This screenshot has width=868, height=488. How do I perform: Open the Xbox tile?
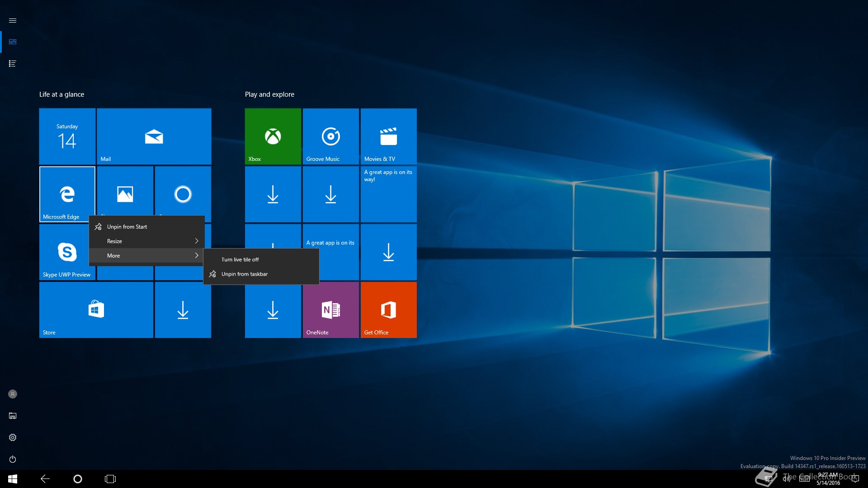(x=273, y=136)
